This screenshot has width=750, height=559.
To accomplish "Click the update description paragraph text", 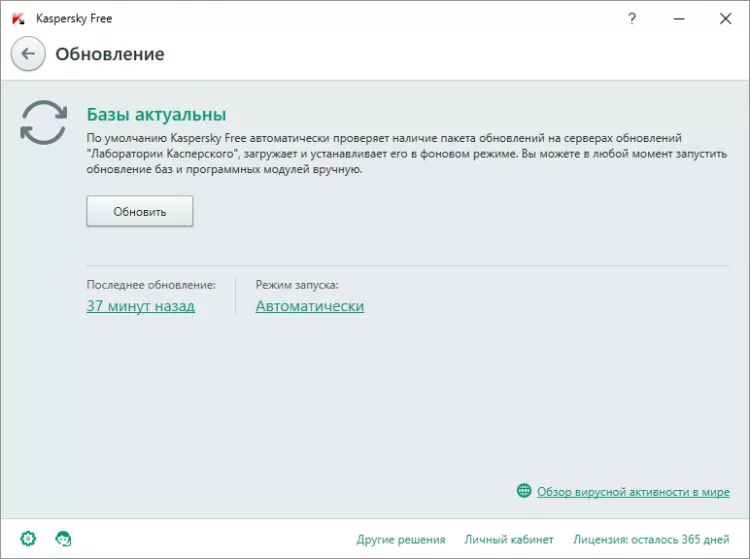I will coord(407,153).
